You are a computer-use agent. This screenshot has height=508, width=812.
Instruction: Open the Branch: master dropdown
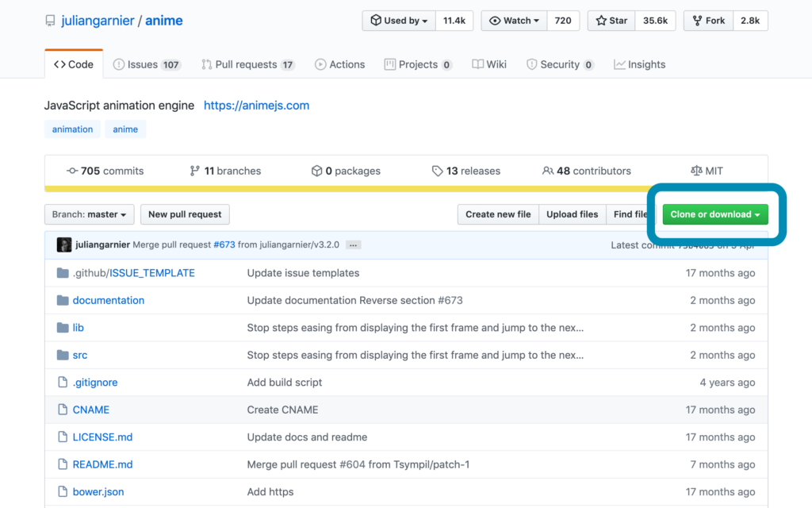pyautogui.click(x=89, y=214)
